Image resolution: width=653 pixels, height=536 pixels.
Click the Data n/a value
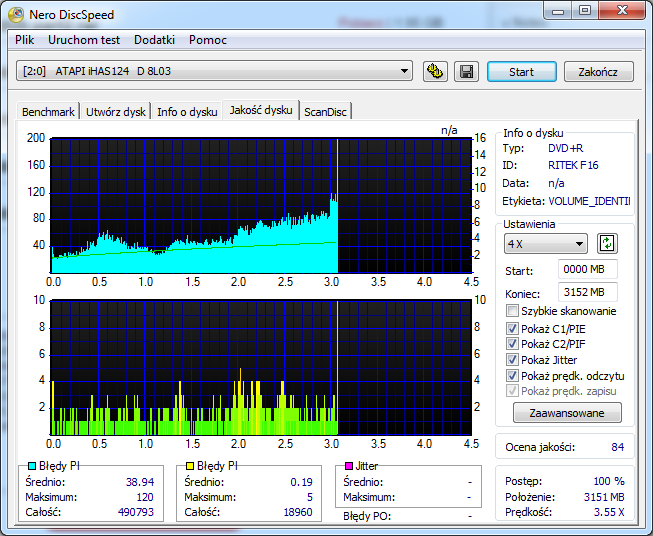coord(556,183)
